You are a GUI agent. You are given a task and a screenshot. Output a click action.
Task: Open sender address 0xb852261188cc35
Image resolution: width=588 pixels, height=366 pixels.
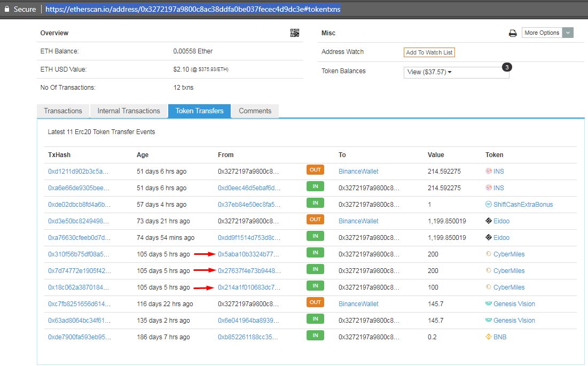point(248,337)
